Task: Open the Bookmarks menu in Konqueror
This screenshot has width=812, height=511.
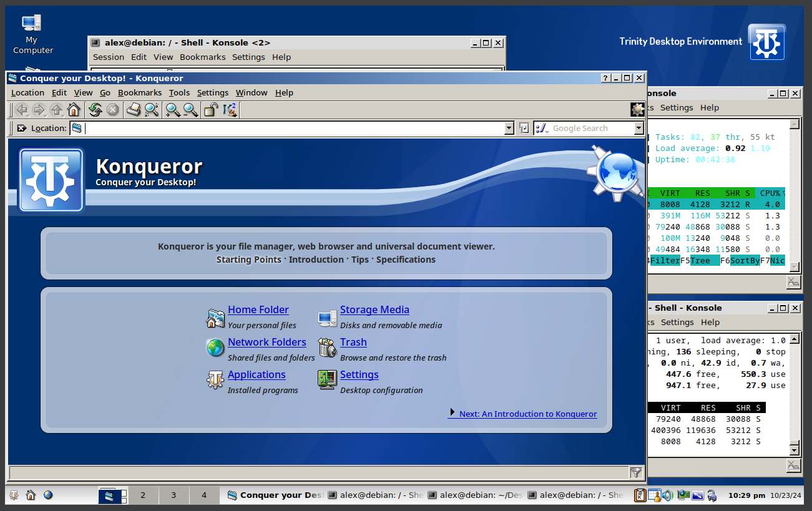Action: (140, 92)
